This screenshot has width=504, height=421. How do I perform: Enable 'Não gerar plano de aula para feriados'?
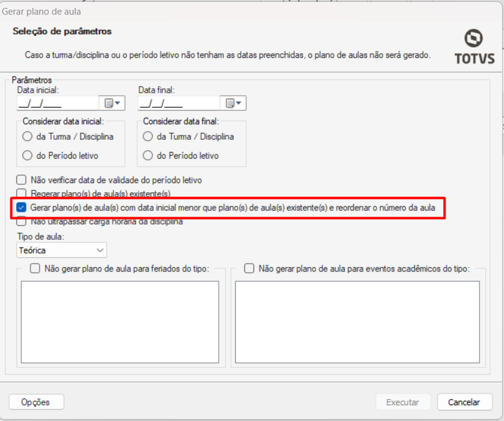(x=35, y=268)
